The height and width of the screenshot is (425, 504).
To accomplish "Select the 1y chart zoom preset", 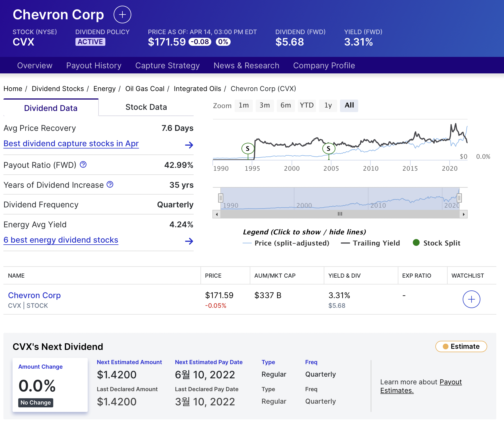I will coord(328,106).
